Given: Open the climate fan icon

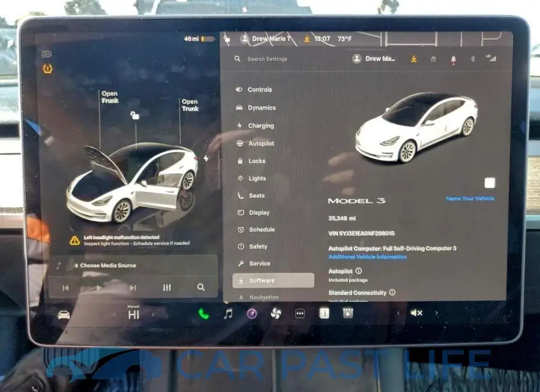Looking at the screenshot, I should pos(276,313).
